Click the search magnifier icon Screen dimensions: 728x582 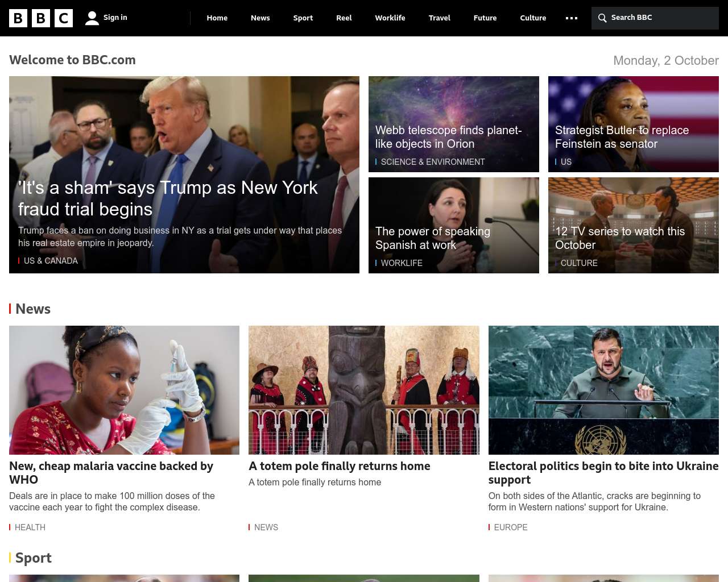click(x=602, y=18)
